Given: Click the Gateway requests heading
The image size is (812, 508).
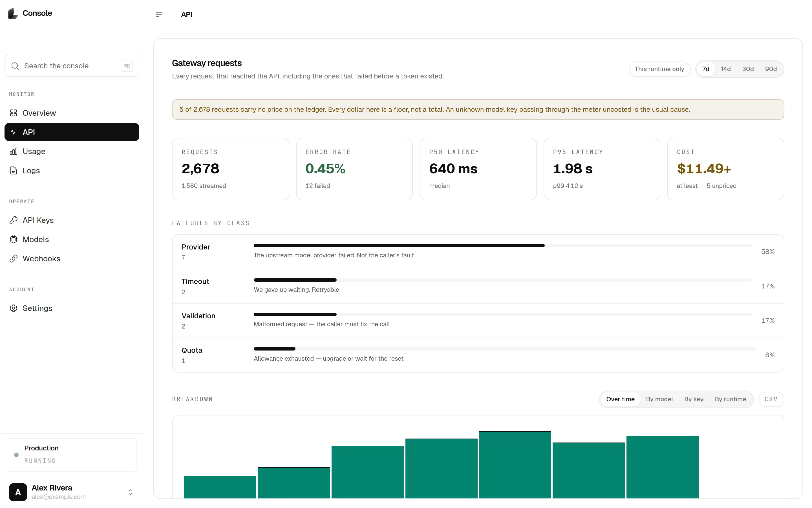Looking at the screenshot, I should pyautogui.click(x=207, y=63).
